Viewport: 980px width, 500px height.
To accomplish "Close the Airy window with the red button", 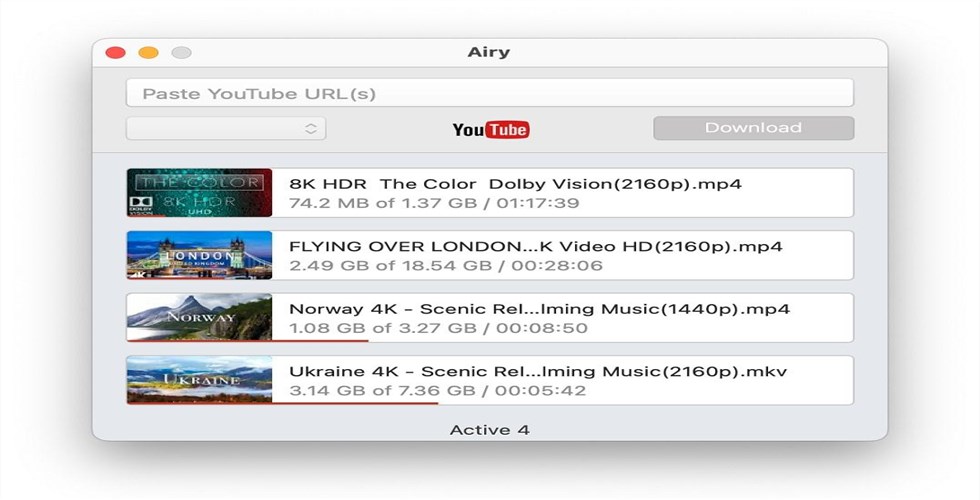I will tap(116, 53).
